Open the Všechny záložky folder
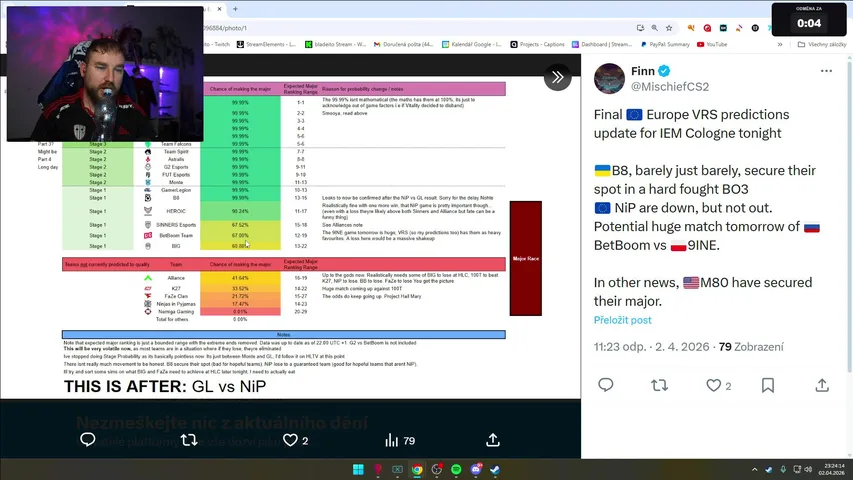This screenshot has height=480, width=853. (x=821, y=45)
